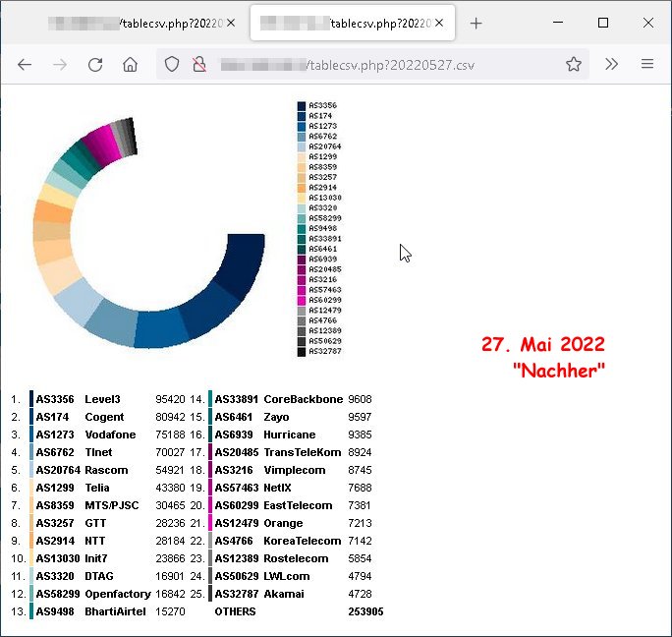
Task: Click BhartiAirtel in row 13
Action: tap(115, 611)
